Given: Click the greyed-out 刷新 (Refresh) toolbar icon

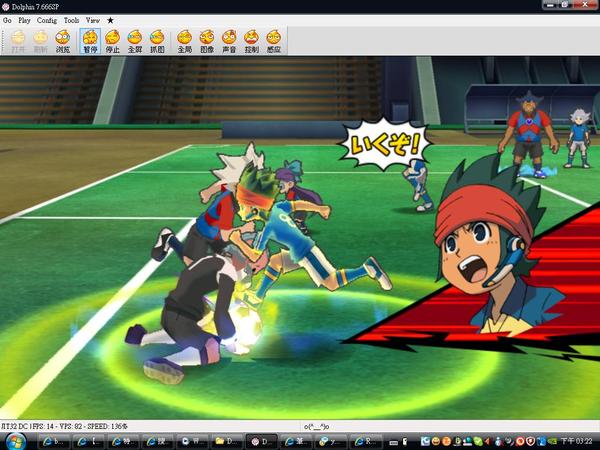Looking at the screenshot, I should 40,41.
